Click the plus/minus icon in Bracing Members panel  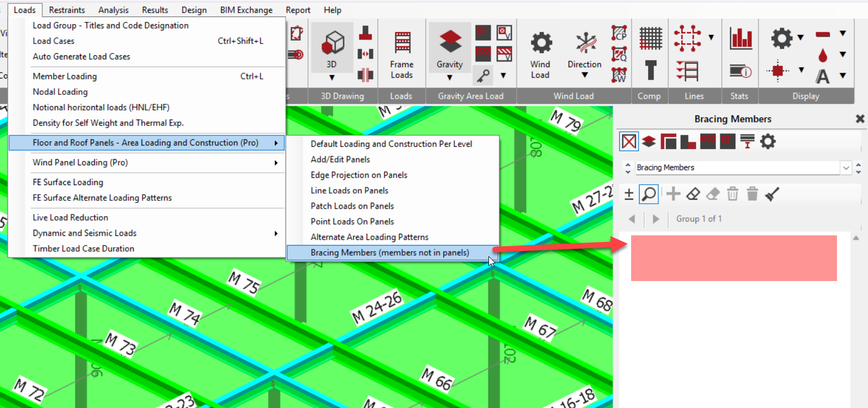coord(629,194)
